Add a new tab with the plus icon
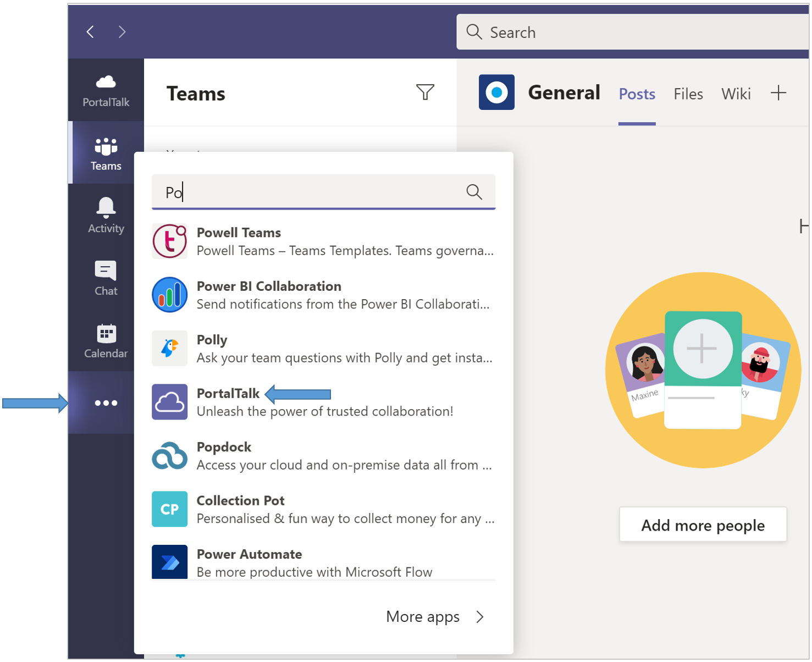 coord(778,93)
